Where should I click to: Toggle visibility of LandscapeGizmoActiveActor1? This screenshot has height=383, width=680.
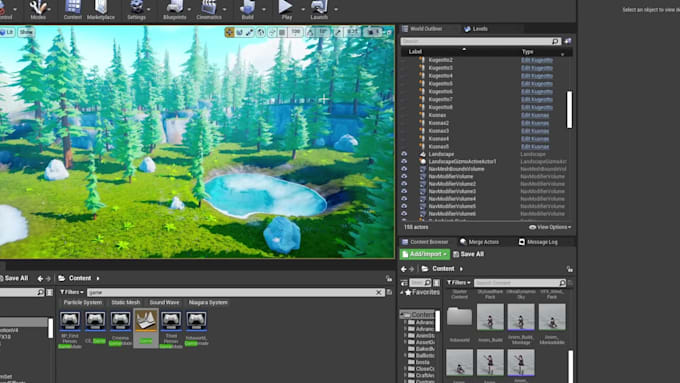[x=404, y=161]
